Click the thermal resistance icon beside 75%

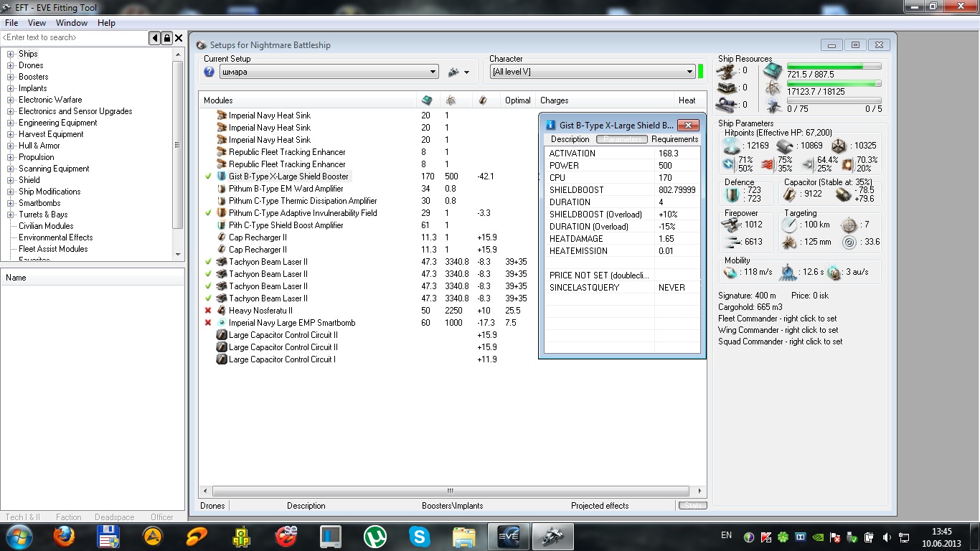click(x=767, y=164)
